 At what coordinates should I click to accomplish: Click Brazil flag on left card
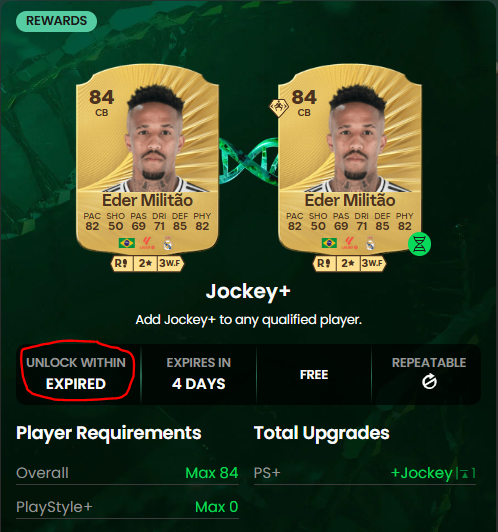(127, 243)
